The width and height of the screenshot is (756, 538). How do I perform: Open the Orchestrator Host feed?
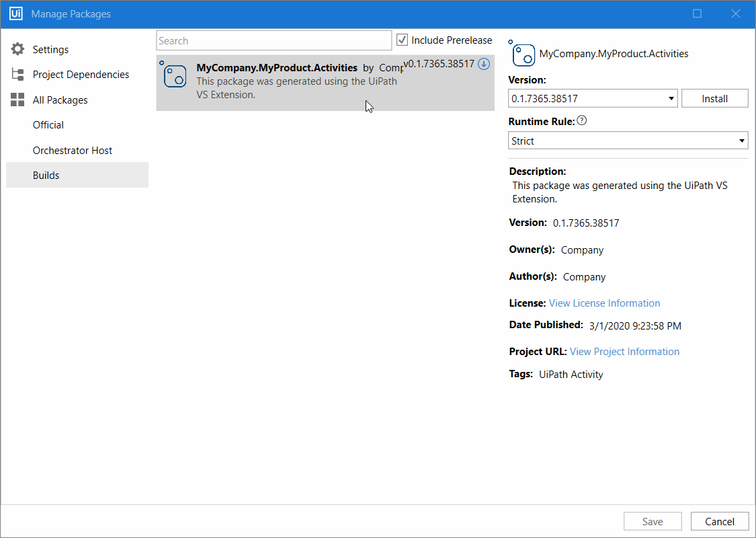coord(73,151)
